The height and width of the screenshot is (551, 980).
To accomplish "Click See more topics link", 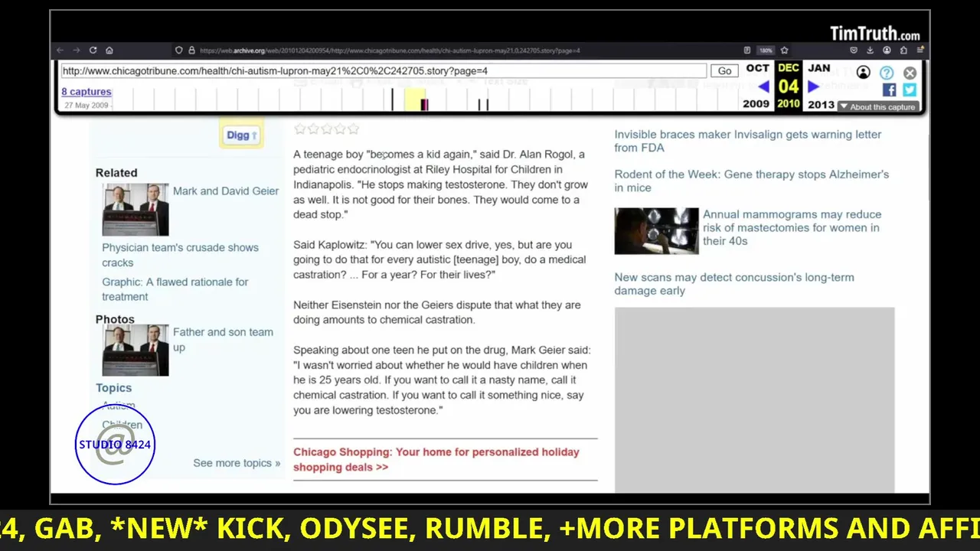I will (237, 463).
